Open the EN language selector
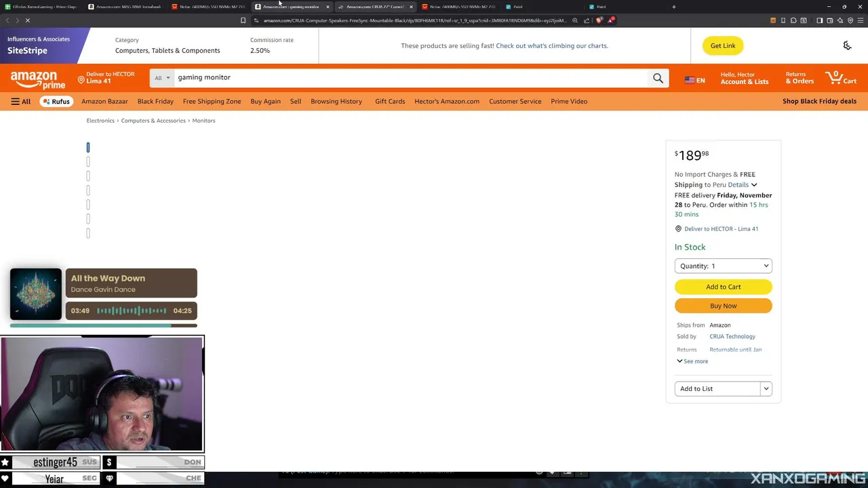The image size is (868, 488). click(x=695, y=80)
